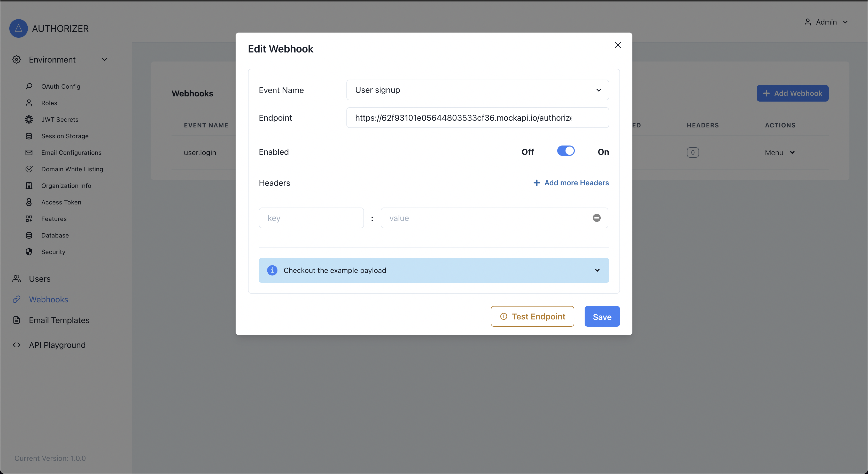Select Email Templates menu item
The height and width of the screenshot is (474, 868).
pos(59,320)
